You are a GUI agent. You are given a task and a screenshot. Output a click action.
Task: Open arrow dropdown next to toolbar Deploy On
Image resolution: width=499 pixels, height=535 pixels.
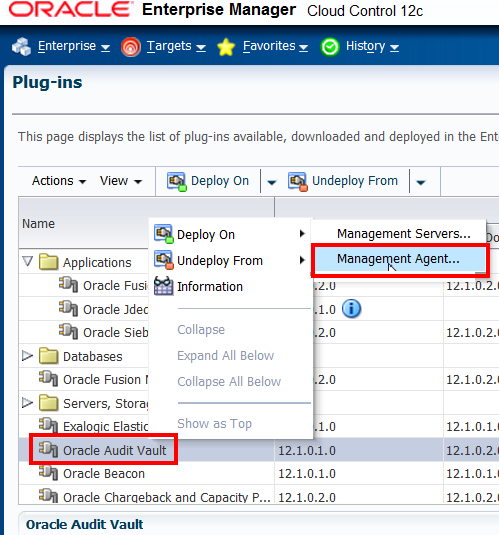coord(271,182)
